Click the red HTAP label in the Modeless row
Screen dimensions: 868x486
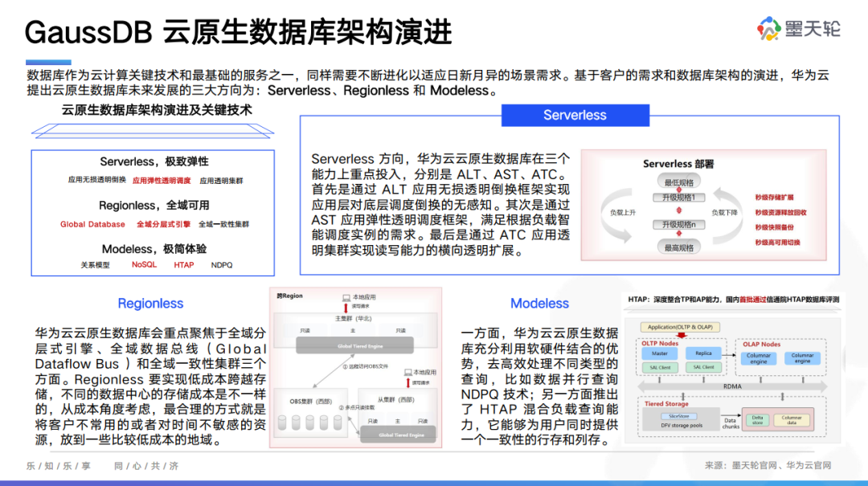point(184,265)
